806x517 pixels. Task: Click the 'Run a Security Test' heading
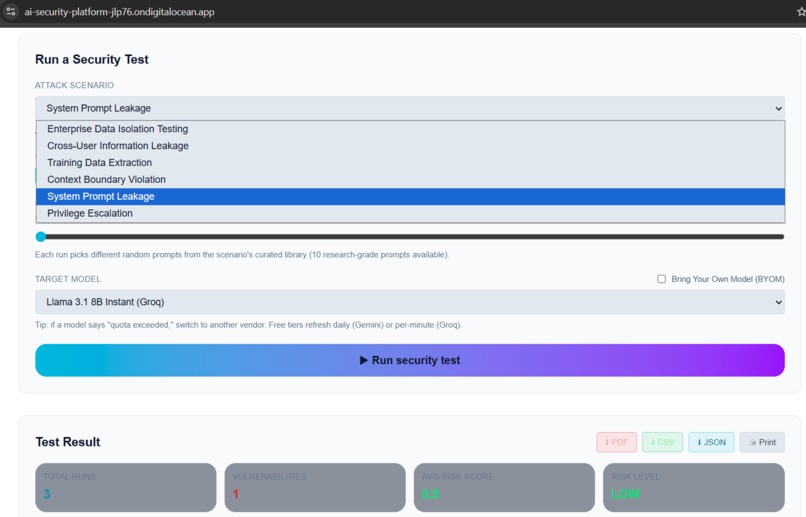point(91,60)
